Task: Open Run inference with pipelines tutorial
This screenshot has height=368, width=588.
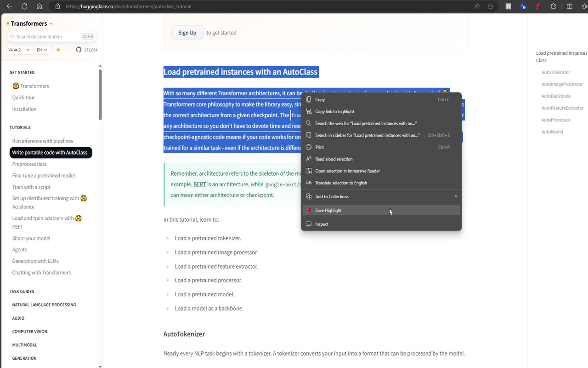Action: (x=43, y=141)
